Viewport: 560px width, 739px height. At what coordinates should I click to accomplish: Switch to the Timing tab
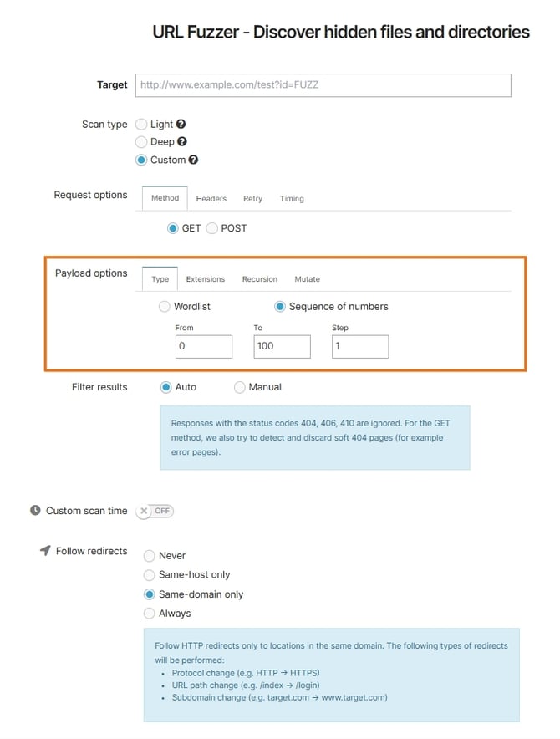(292, 199)
